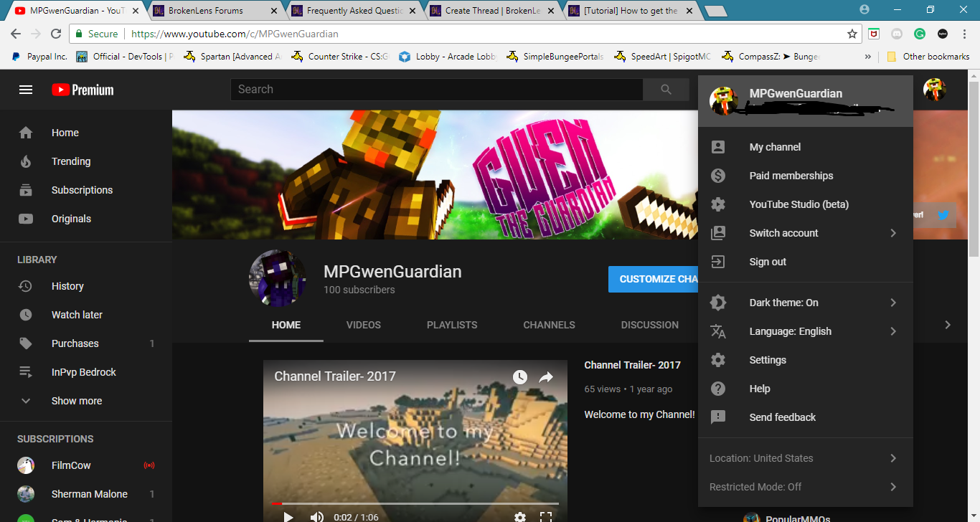Image resolution: width=980 pixels, height=522 pixels.
Task: Seek on the video progress bar
Action: pyautogui.click(x=415, y=503)
